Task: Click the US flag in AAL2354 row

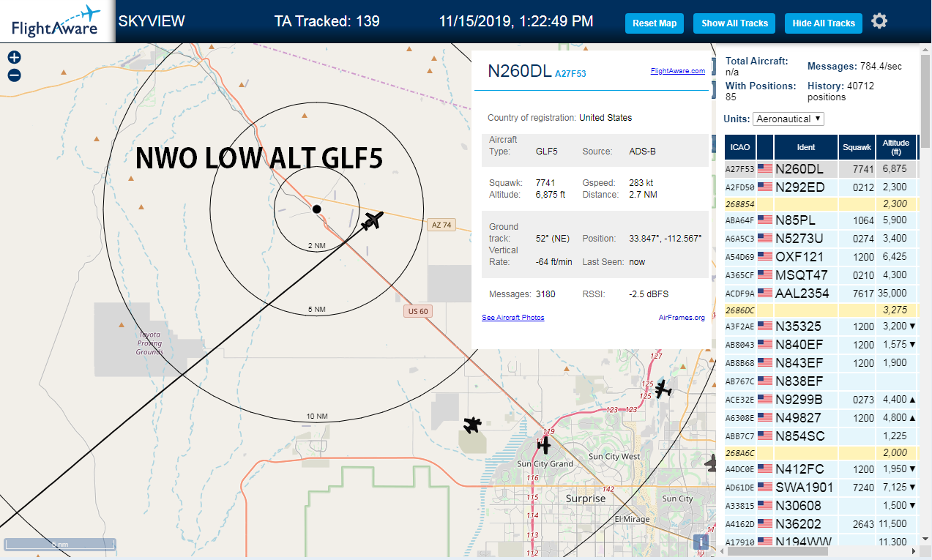Action: (x=765, y=293)
